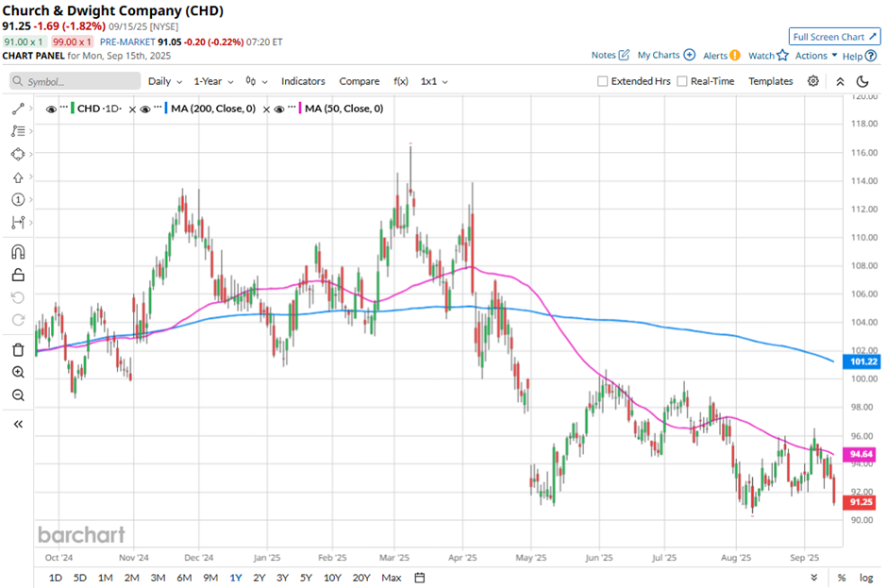
Task: Click the trash delete drawings icon
Action: (x=18, y=350)
